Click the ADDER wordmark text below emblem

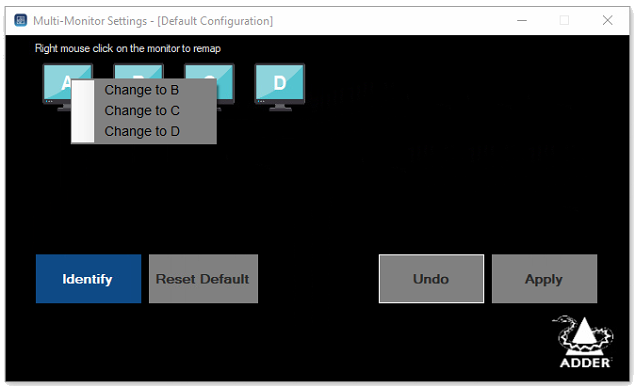tap(585, 363)
